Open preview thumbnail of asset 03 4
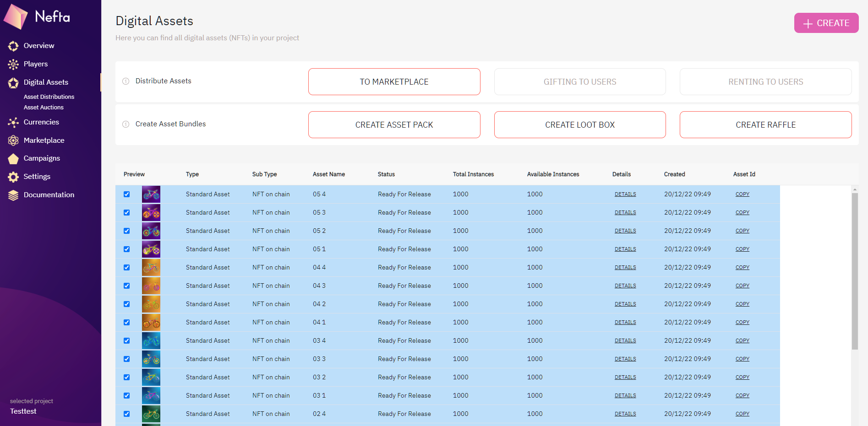Screen dimensions: 868x426 click(151, 340)
